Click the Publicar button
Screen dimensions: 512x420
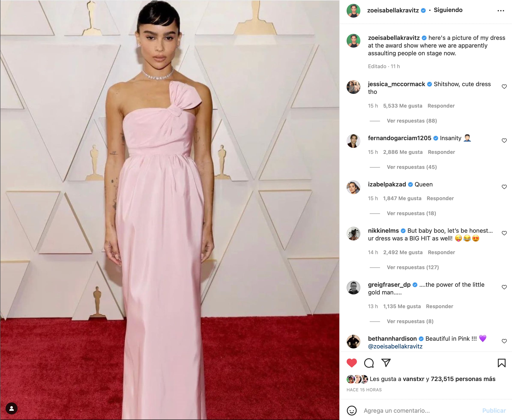[x=494, y=411]
